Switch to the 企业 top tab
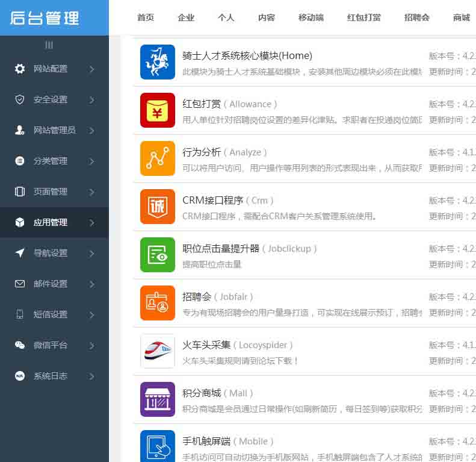The height and width of the screenshot is (462, 476). [186, 17]
